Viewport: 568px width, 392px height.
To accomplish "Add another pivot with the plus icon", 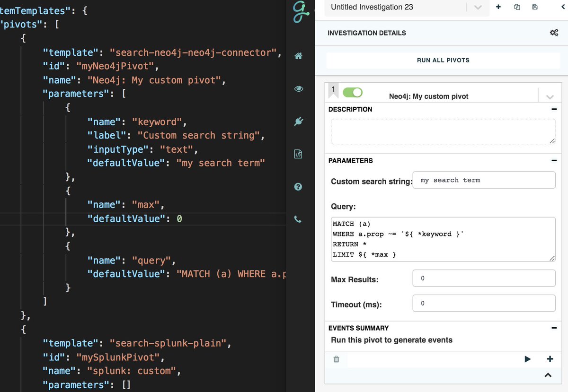I will tap(550, 359).
